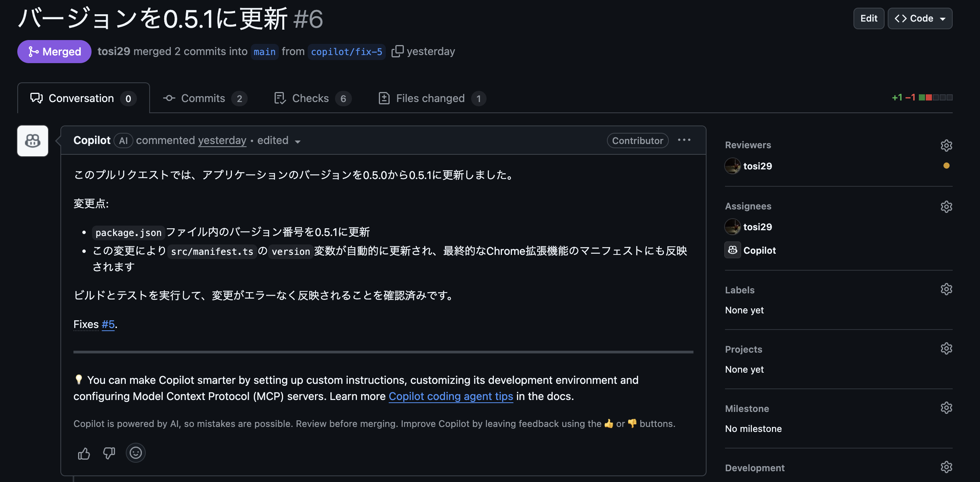Expand the edited history dropdown arrow
The width and height of the screenshot is (980, 482).
(x=298, y=142)
